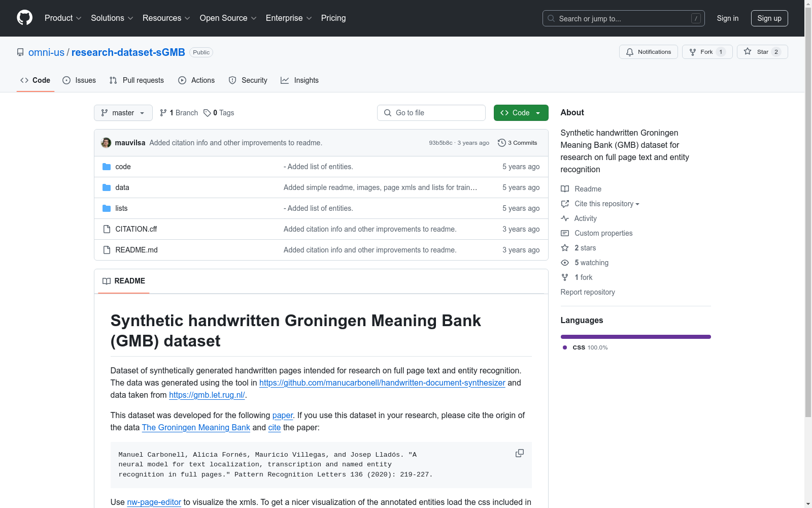812x508 pixels.
Task: Open the GitHub homepage logo
Action: (24, 18)
